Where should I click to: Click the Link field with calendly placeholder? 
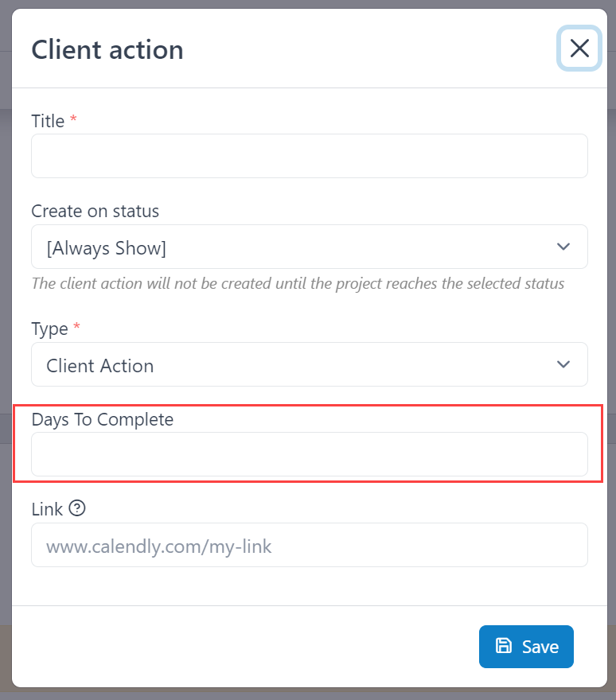(309, 545)
